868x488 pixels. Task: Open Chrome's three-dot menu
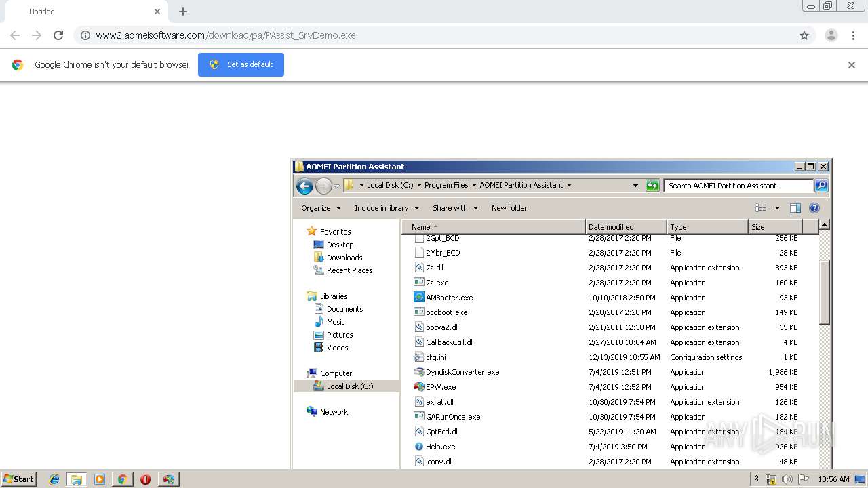853,35
